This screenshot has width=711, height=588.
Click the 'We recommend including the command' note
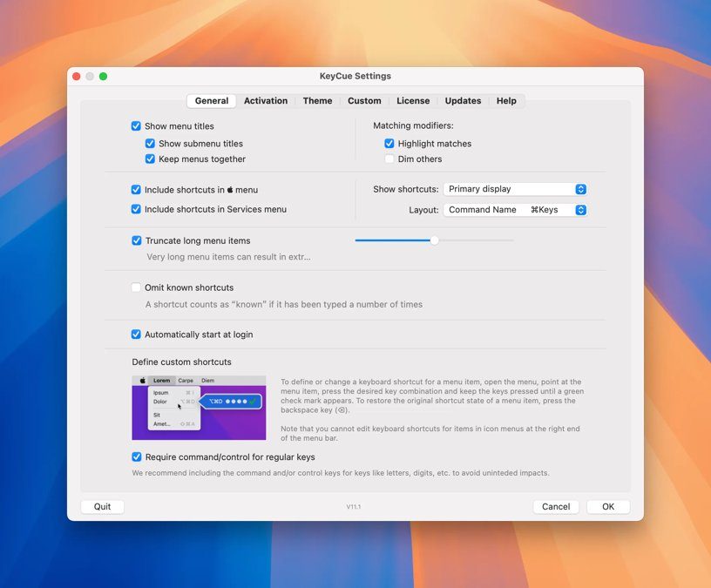[341, 473]
